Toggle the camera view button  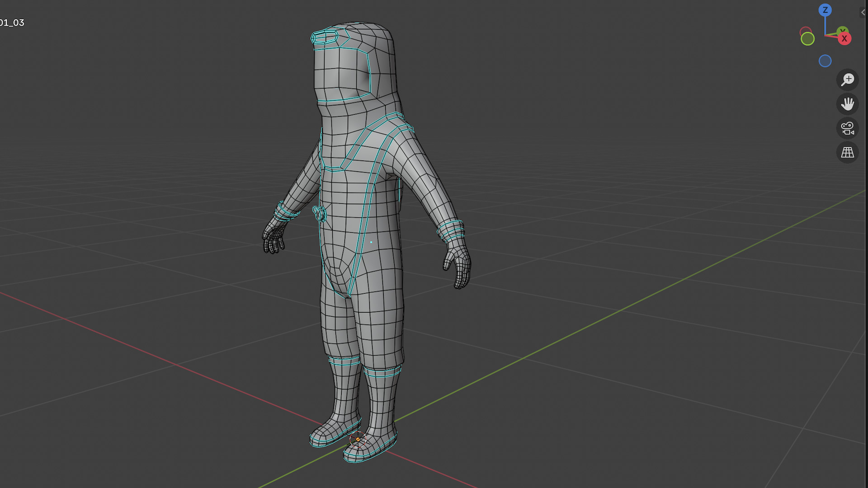tap(848, 128)
